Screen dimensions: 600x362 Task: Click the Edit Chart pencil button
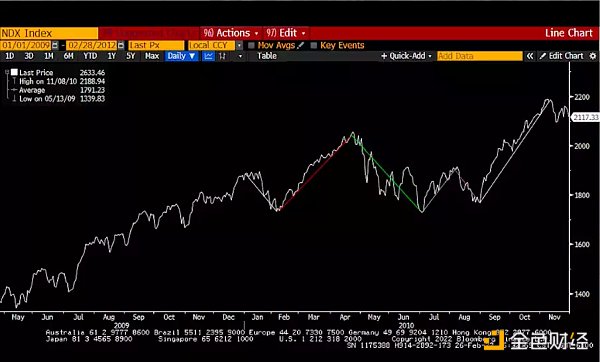[561, 56]
